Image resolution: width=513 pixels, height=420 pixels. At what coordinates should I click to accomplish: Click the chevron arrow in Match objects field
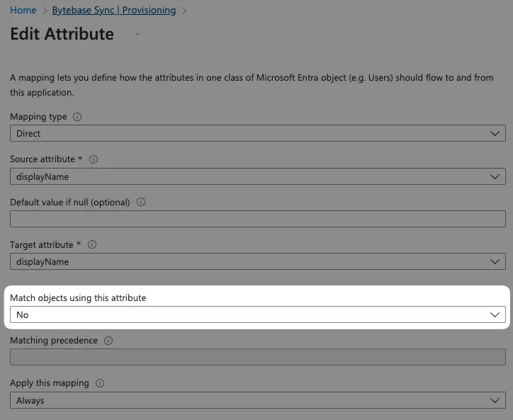tap(495, 314)
